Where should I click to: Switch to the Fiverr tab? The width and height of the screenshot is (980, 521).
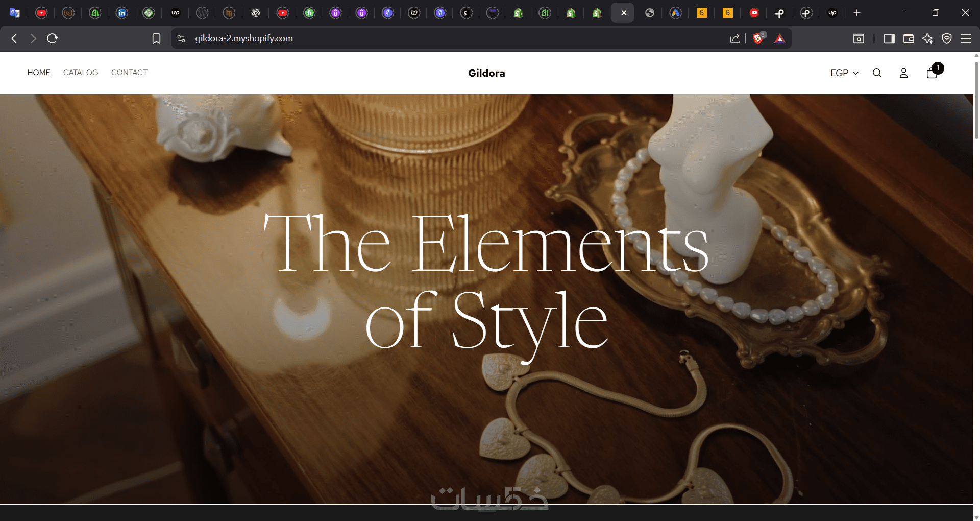309,13
